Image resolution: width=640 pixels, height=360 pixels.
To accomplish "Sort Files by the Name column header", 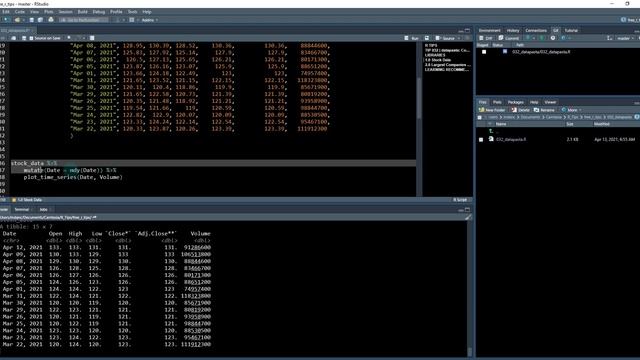I will click(501, 124).
